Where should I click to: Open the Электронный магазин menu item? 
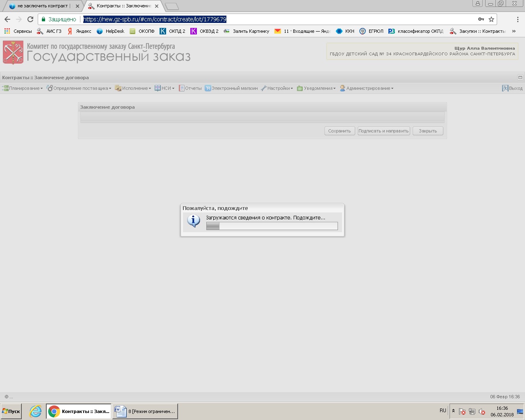coord(231,88)
